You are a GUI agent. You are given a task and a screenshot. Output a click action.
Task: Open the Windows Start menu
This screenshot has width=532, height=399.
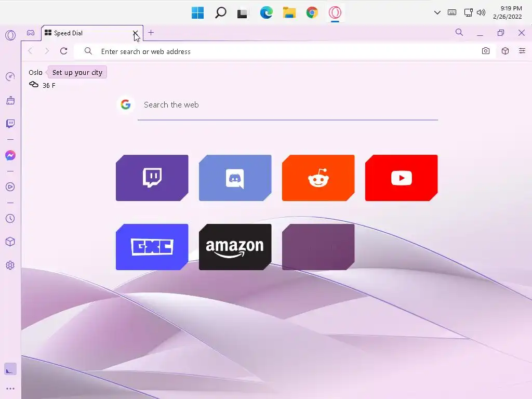pyautogui.click(x=197, y=13)
